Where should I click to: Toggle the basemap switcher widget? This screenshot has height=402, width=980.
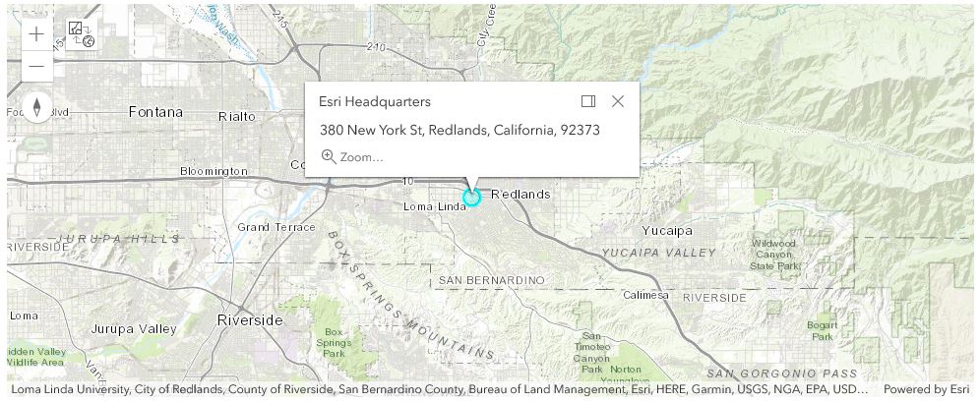click(82, 34)
